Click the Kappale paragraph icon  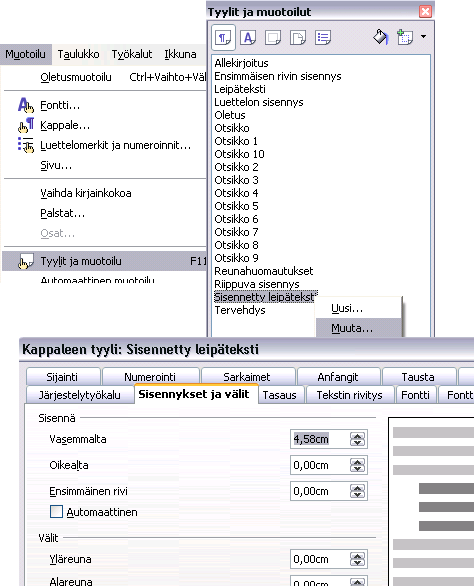click(26, 125)
